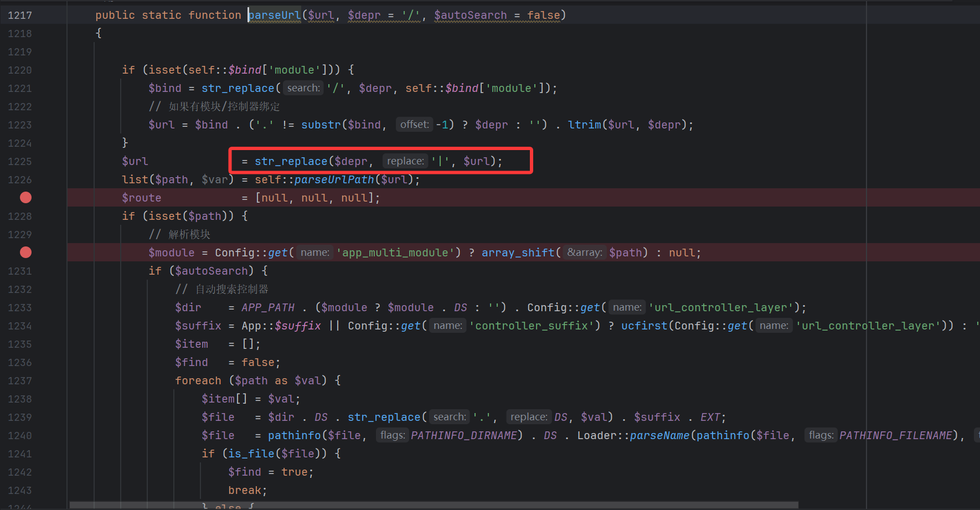Click gutter line number 1217
Screen dimensions: 980x510
[x=20, y=16]
